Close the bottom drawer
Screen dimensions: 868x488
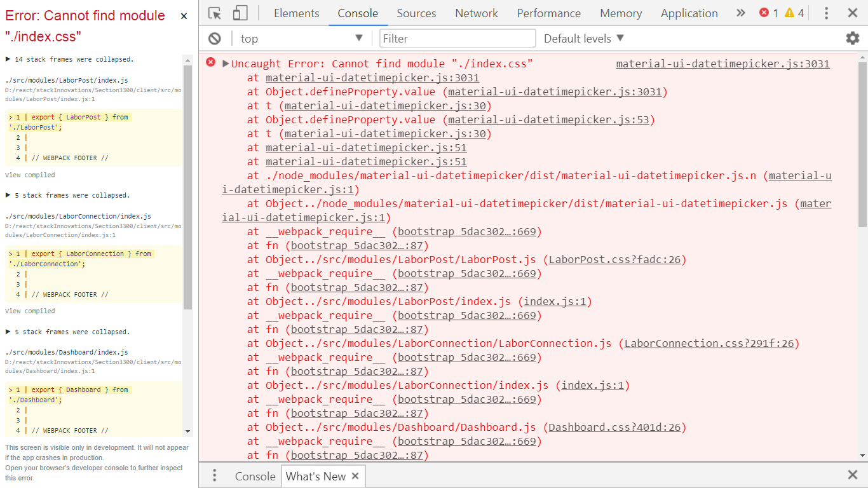853,475
